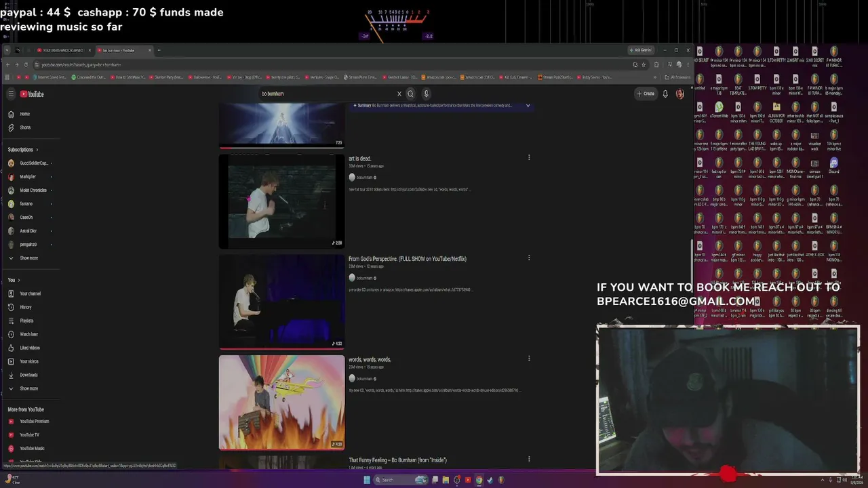Open File Explorer from the taskbar
Image resolution: width=868 pixels, height=488 pixels.
tap(446, 480)
